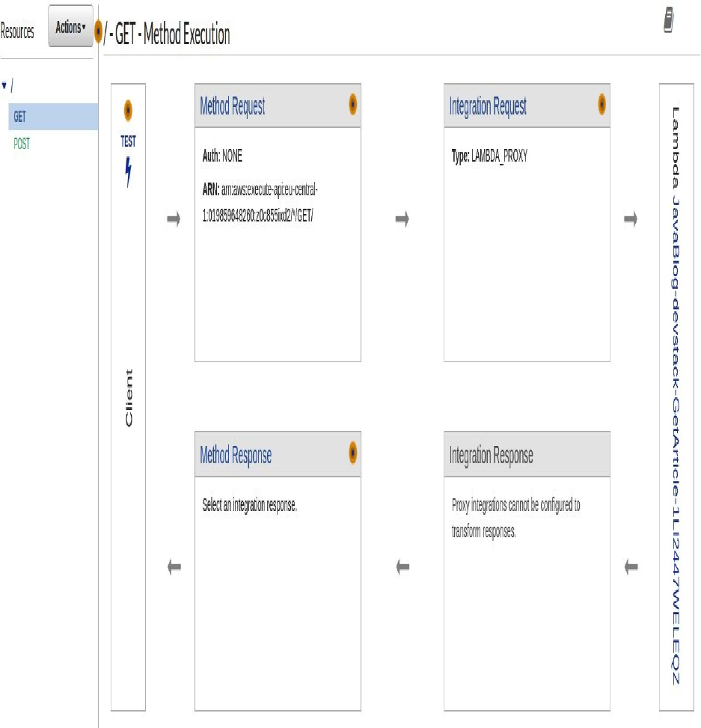Open the Integration Request settings

pos(488,106)
